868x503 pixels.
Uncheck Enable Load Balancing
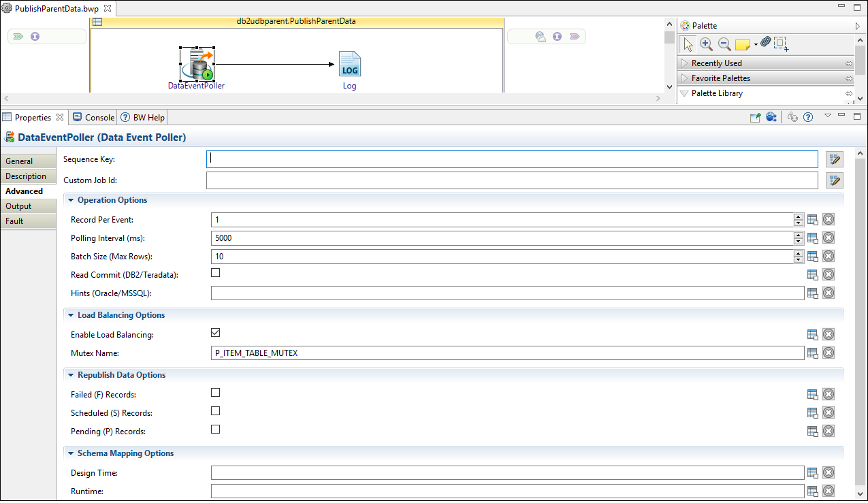tap(216, 332)
